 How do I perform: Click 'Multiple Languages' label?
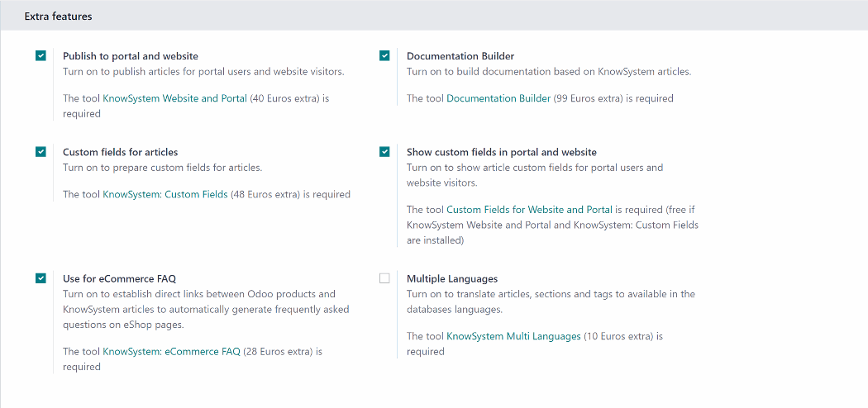click(x=452, y=278)
